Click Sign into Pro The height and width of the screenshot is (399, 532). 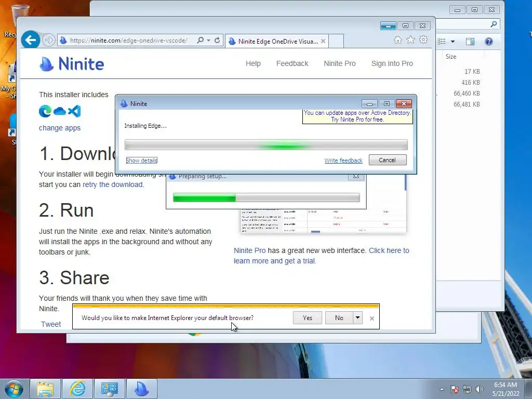coord(392,63)
